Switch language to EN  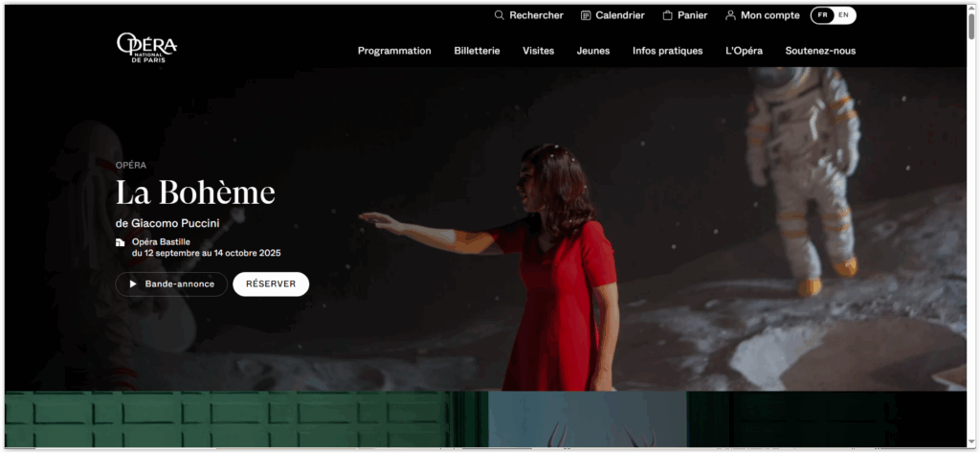(x=844, y=15)
